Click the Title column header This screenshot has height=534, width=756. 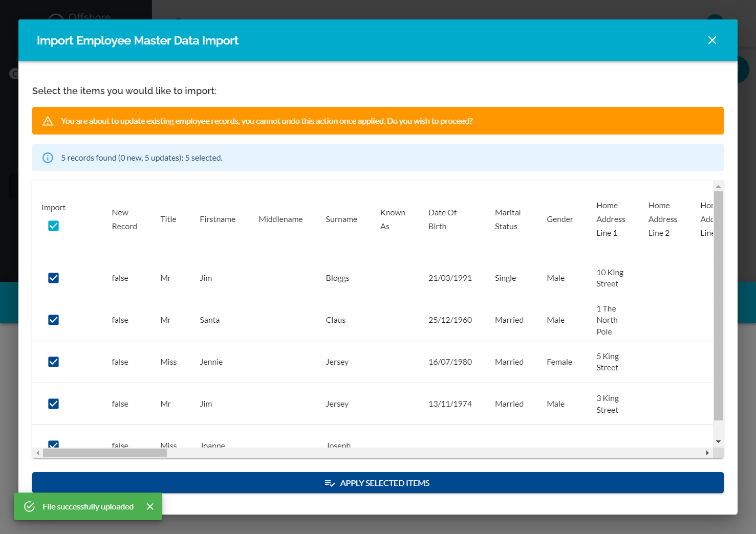[x=168, y=219]
